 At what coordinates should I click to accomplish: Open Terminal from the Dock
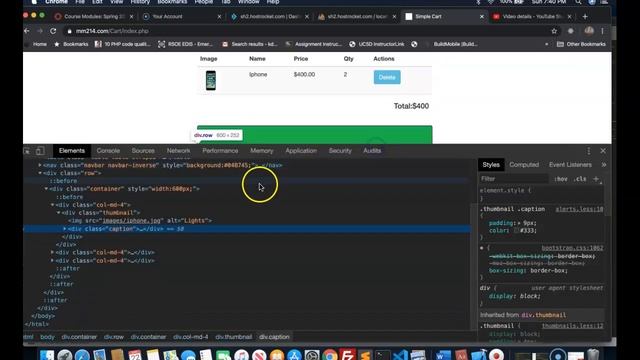382,355
